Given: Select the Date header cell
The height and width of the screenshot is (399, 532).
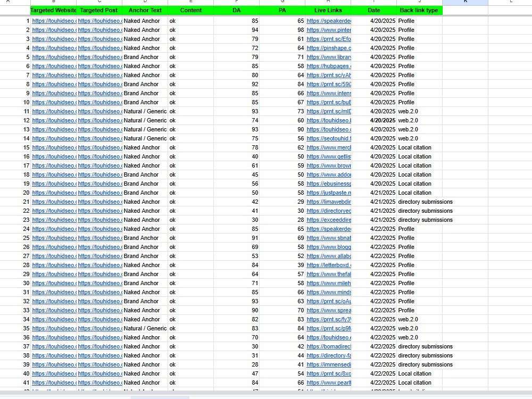Looking at the screenshot, I should (373, 10).
